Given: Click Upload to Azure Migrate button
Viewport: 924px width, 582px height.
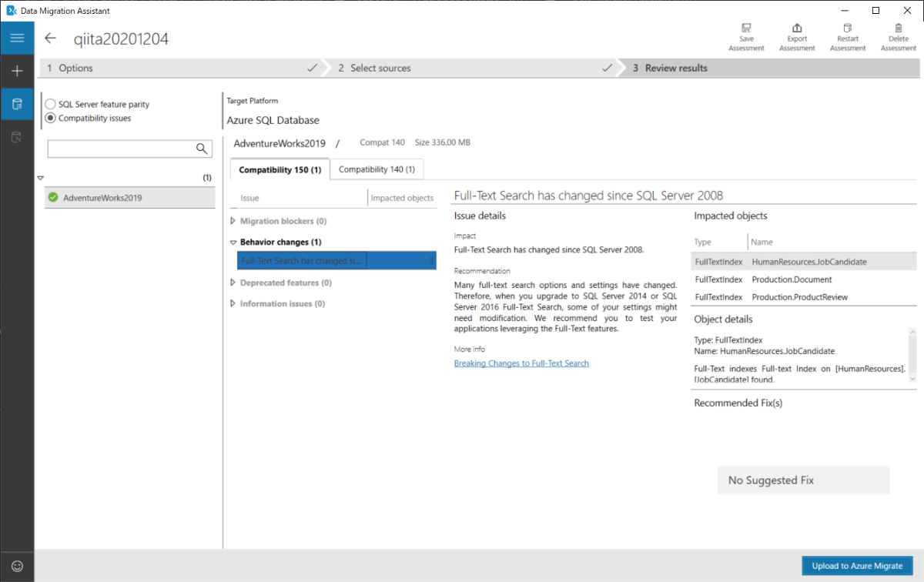Looking at the screenshot, I should (x=857, y=566).
